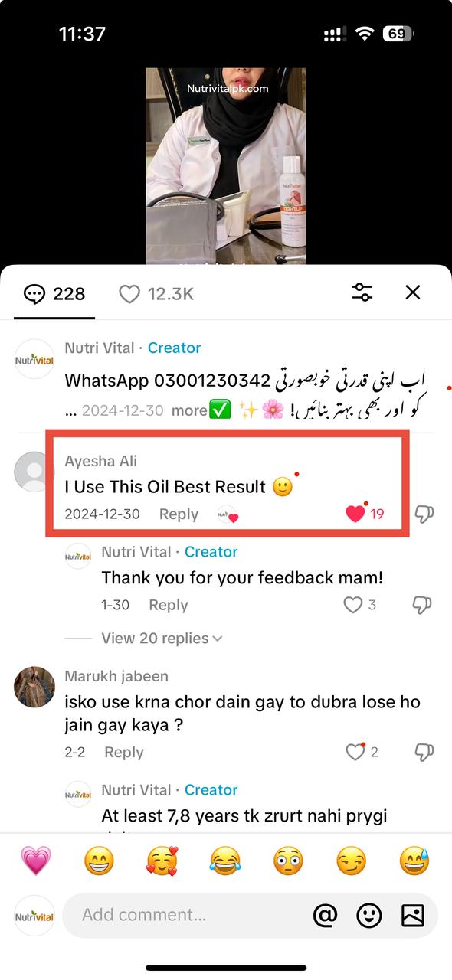452x980 pixels.
Task: Like Marukh jabeen's comment with 2 likes
Action: tap(355, 752)
